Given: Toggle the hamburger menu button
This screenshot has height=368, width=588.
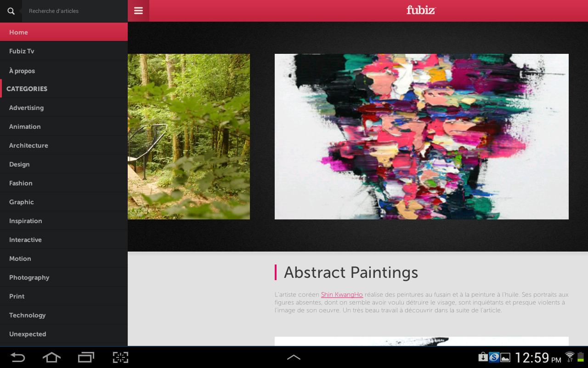Looking at the screenshot, I should 138,11.
